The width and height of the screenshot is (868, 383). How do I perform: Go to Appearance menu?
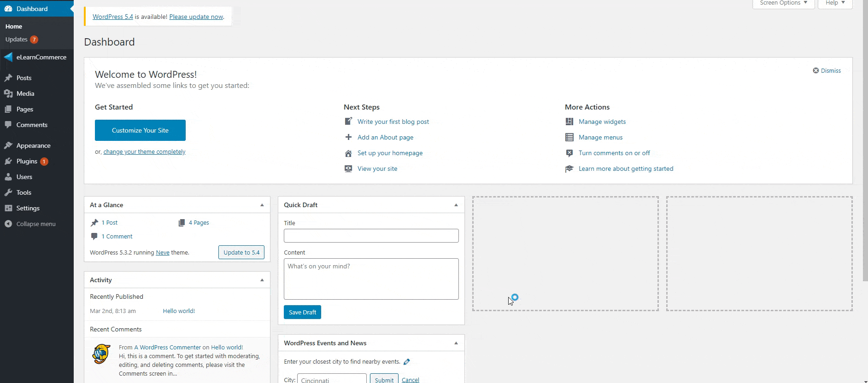[33, 145]
